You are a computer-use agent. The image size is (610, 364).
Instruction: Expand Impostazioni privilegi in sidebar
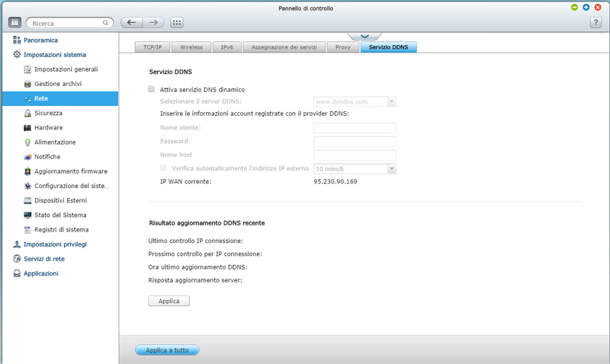pyautogui.click(x=55, y=244)
